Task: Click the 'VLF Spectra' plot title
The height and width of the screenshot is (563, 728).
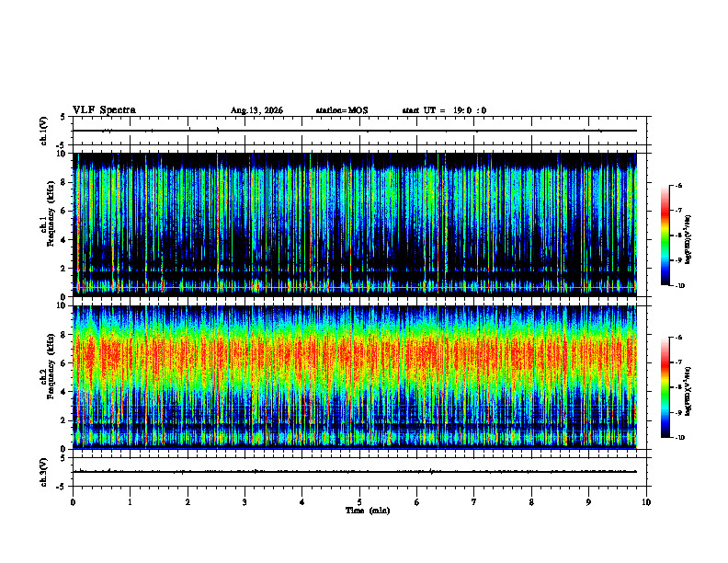Action: [x=104, y=110]
